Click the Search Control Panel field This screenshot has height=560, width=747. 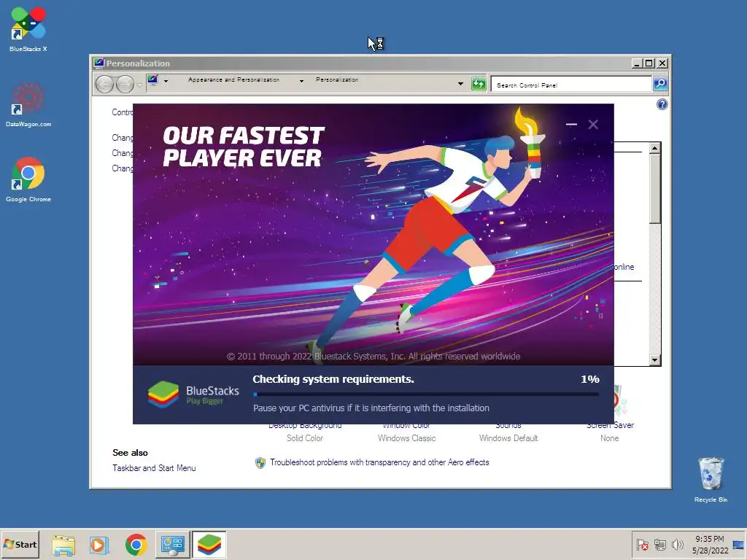click(570, 85)
